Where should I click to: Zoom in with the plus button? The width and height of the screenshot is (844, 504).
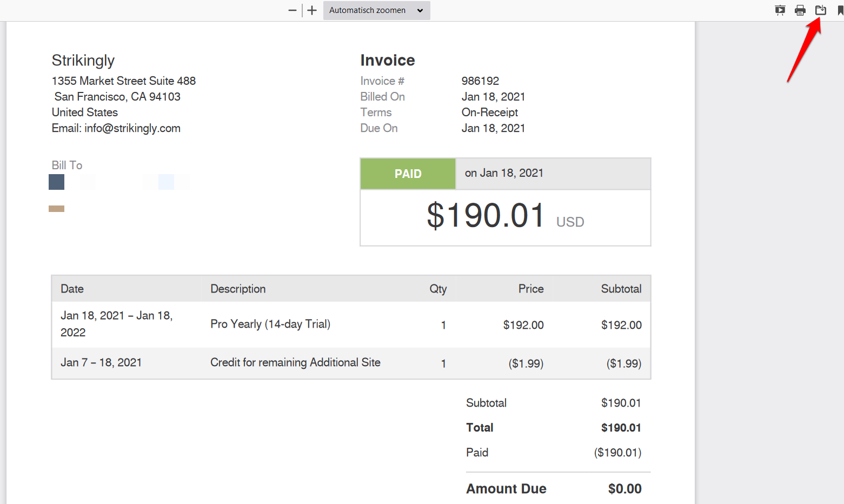(312, 10)
